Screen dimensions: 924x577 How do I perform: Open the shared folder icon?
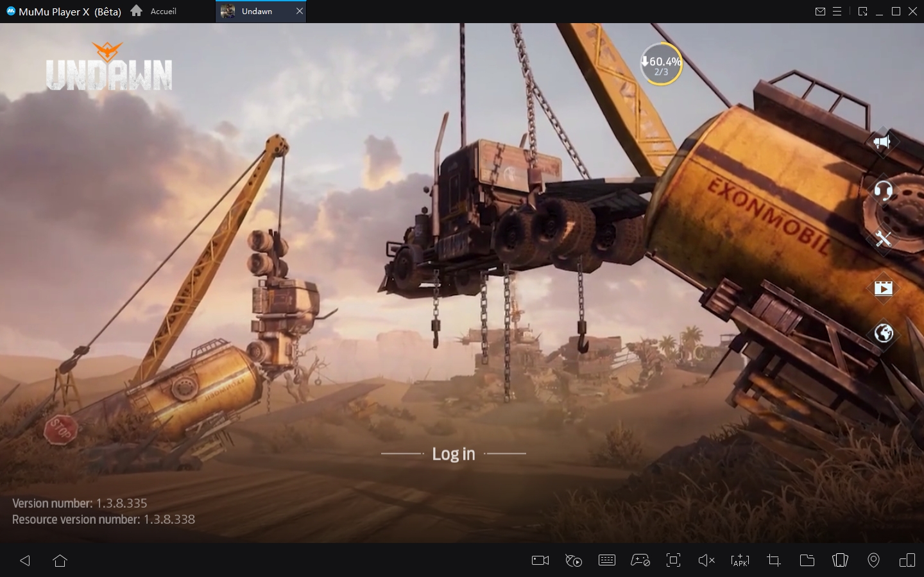(807, 560)
